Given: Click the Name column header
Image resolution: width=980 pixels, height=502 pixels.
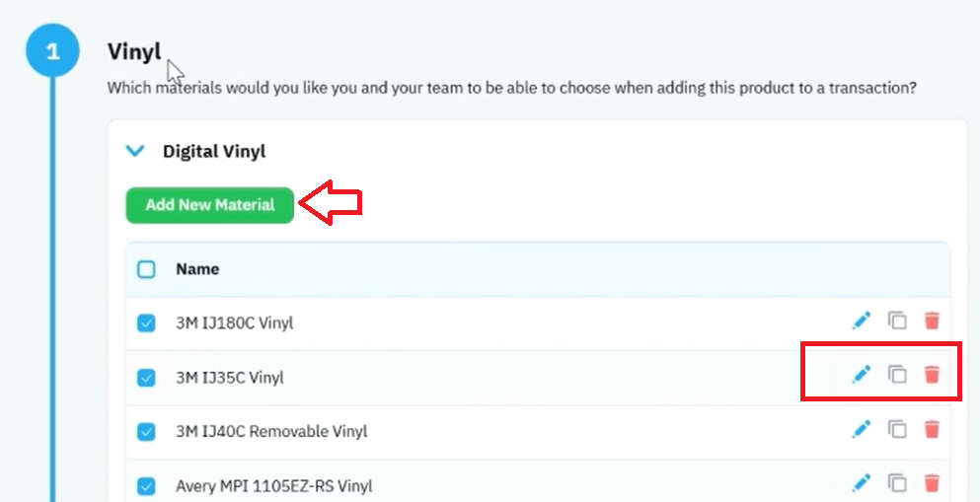Looking at the screenshot, I should click(197, 269).
